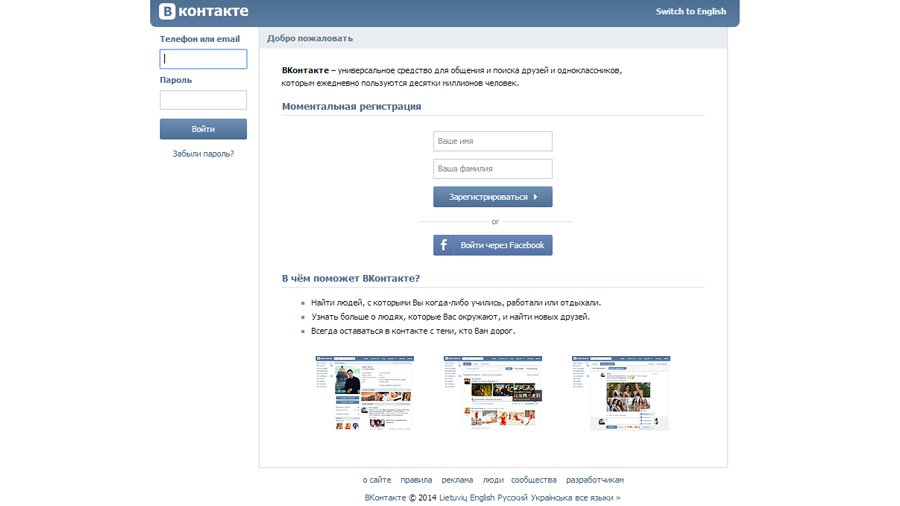Expand все языки » language list
This screenshot has height=506, width=900.
pyautogui.click(x=598, y=497)
